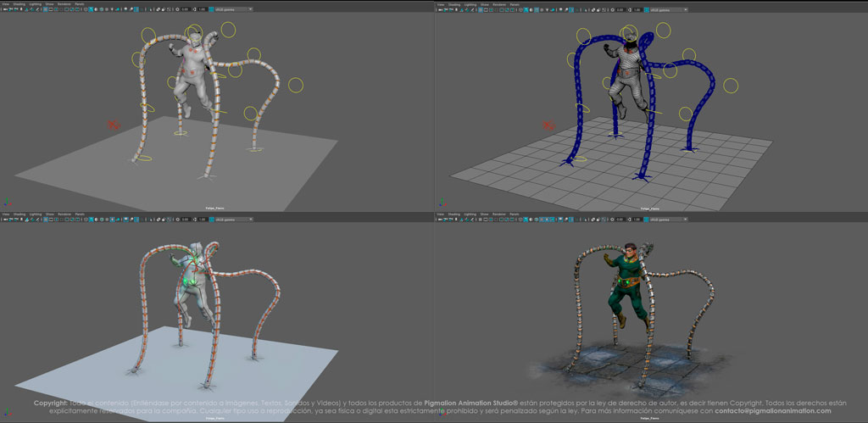Click the Felipe_Fierro camera label in blue wireframe viewport
The height and width of the screenshot is (423, 868).
click(x=649, y=209)
